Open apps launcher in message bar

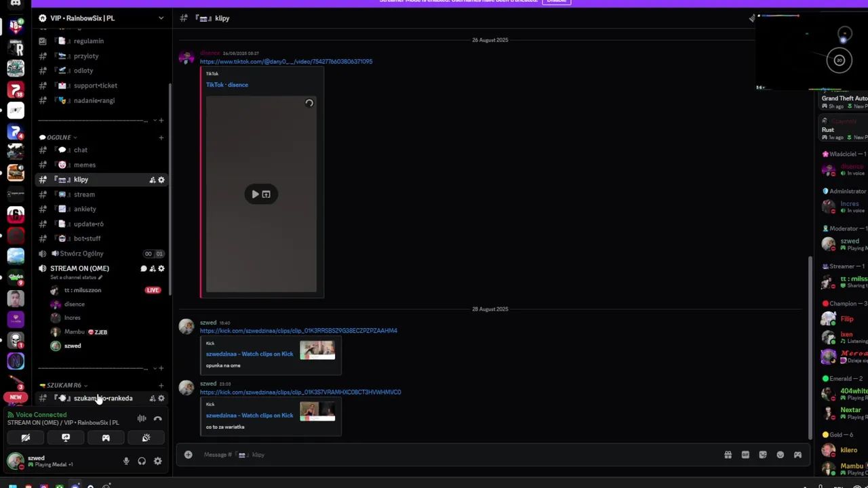click(797, 455)
